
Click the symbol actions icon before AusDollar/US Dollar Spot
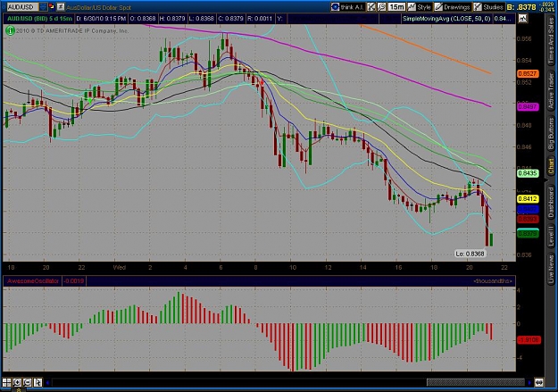tap(61, 7)
